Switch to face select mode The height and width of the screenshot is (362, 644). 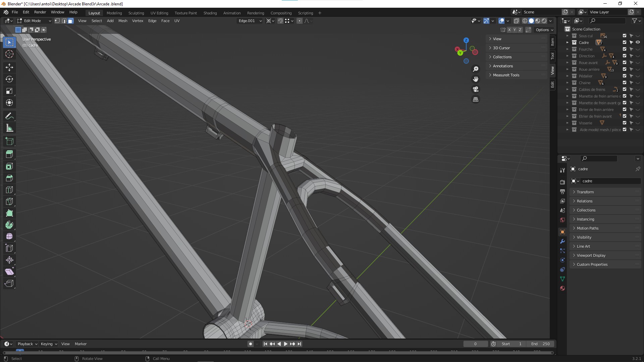point(70,21)
